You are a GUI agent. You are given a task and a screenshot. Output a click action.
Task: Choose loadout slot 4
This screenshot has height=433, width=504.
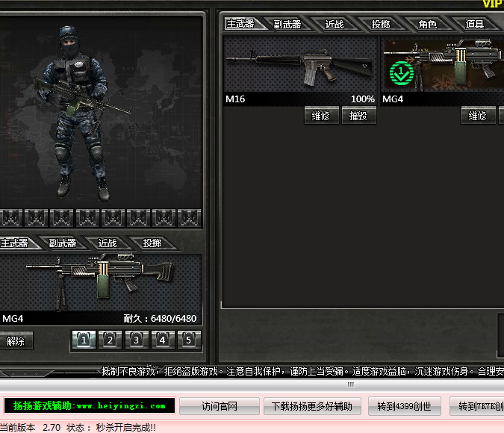click(162, 340)
